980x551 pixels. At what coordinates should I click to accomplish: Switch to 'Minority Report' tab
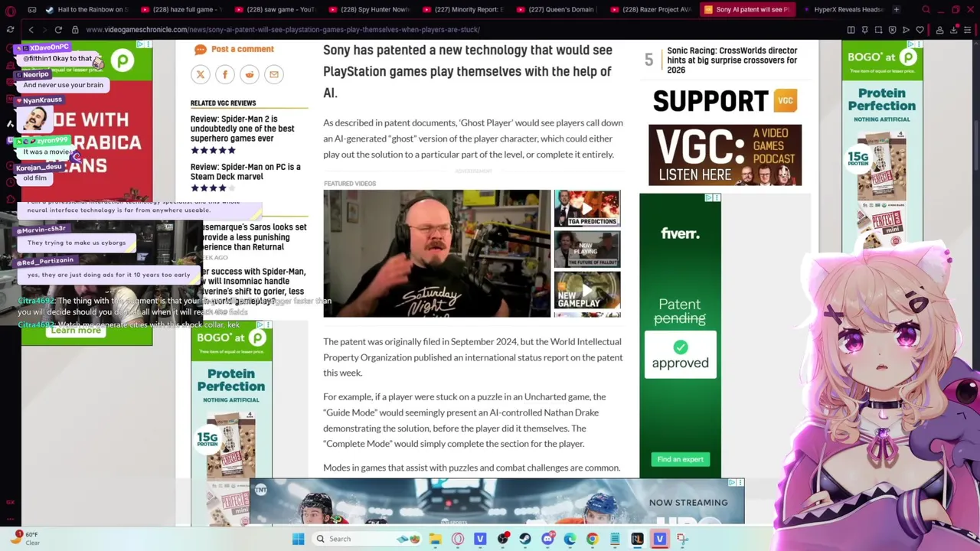point(463,10)
